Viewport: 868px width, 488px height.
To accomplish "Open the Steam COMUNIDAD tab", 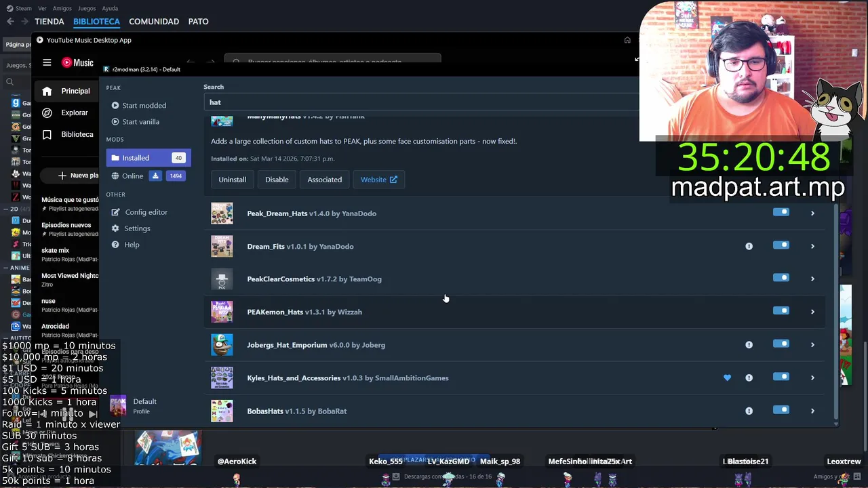I will [154, 22].
